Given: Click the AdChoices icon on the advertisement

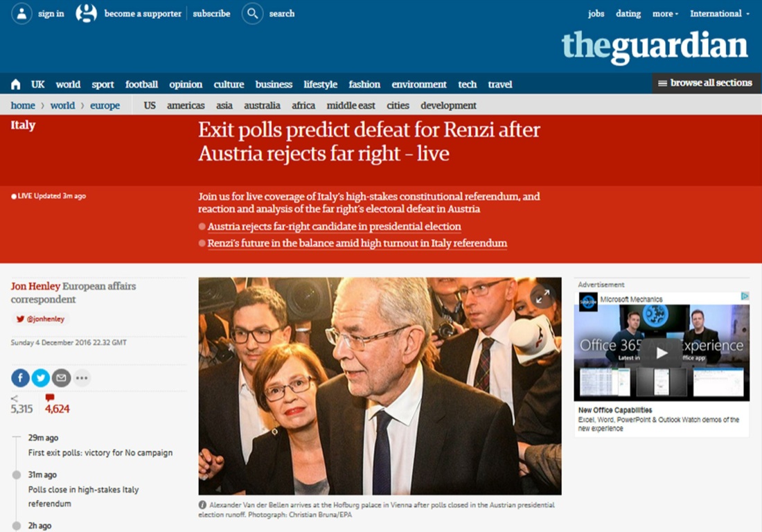Looking at the screenshot, I should point(745,296).
